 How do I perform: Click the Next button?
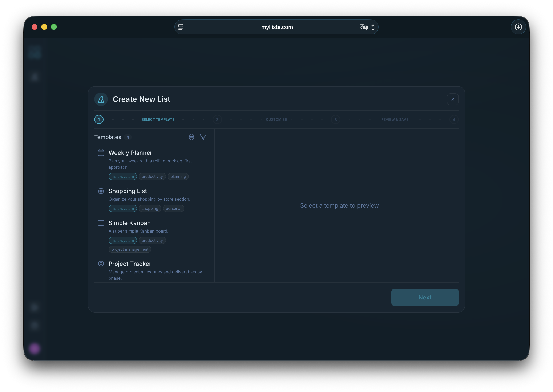[x=425, y=297]
